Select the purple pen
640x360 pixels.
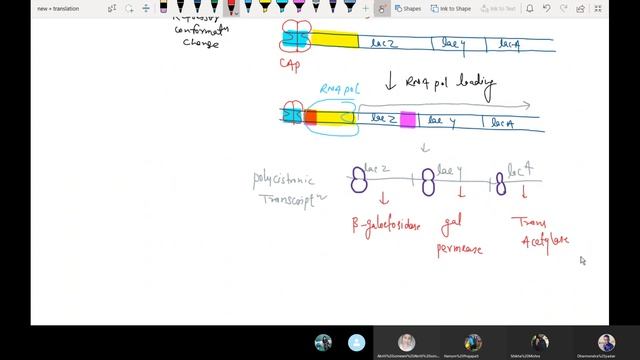[333, 7]
